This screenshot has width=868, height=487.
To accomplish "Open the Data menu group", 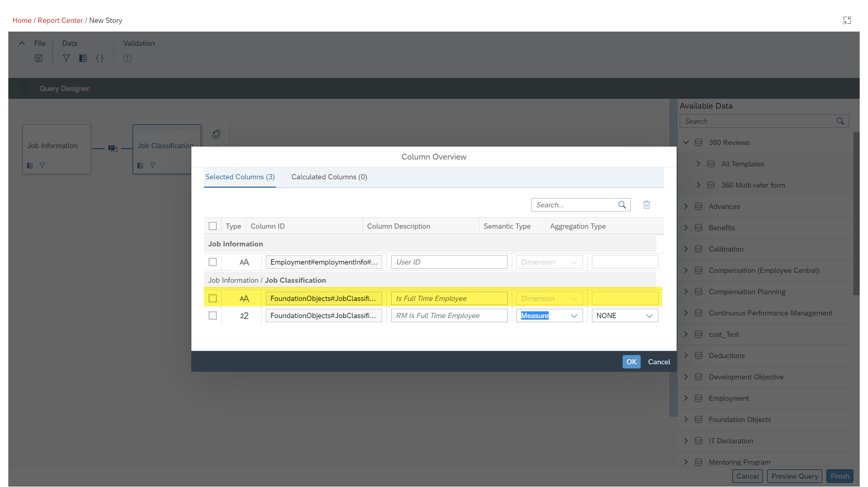I will (70, 43).
